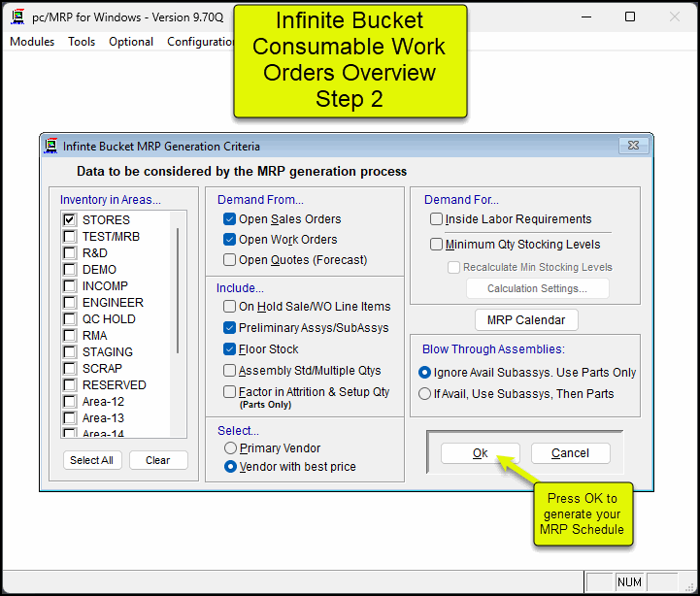Check the SCRAP inventory area
Viewport: 700px width, 596px height.
click(70, 369)
